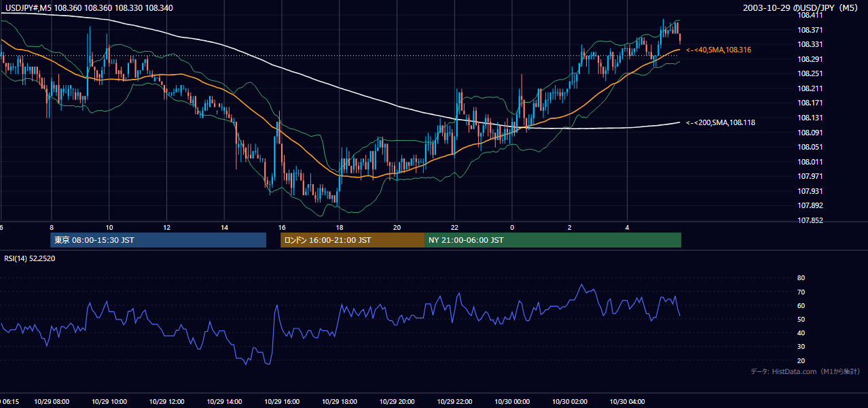Click RSI scale level 80
868x408 pixels.
coord(801,278)
